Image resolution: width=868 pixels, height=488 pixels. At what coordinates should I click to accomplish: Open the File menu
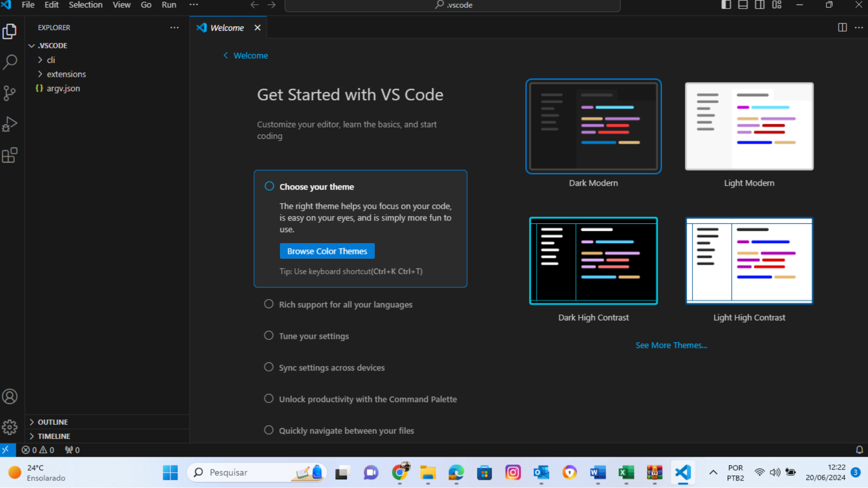coord(28,5)
